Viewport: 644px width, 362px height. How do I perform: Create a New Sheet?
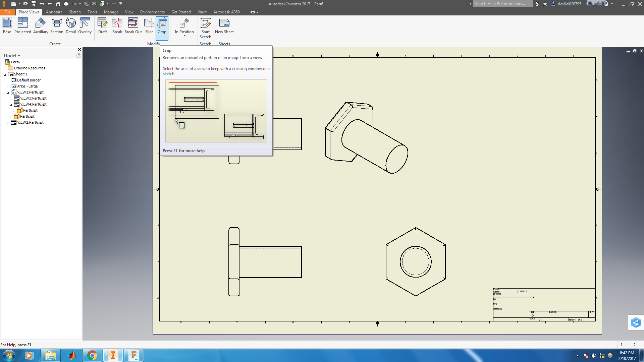224,27
